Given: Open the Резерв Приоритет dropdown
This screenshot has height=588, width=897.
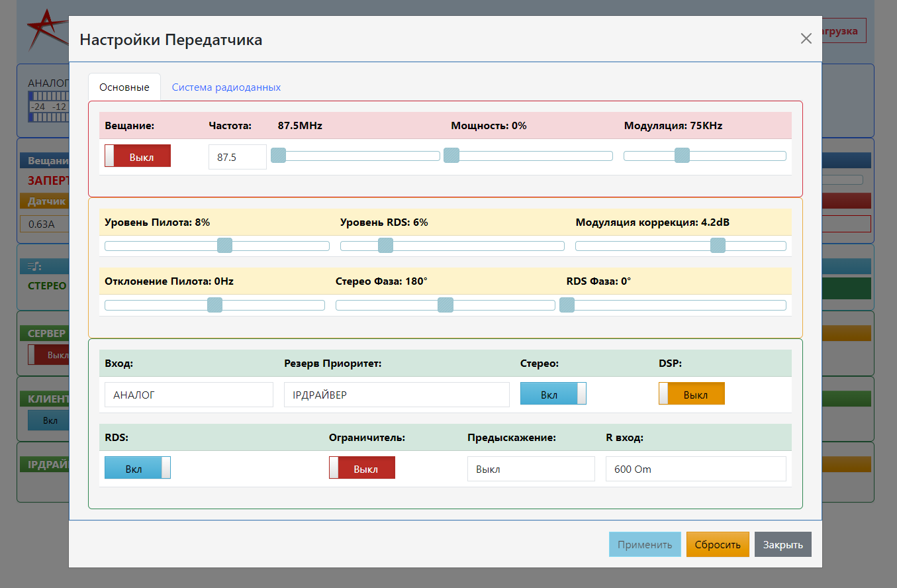Looking at the screenshot, I should [x=396, y=395].
